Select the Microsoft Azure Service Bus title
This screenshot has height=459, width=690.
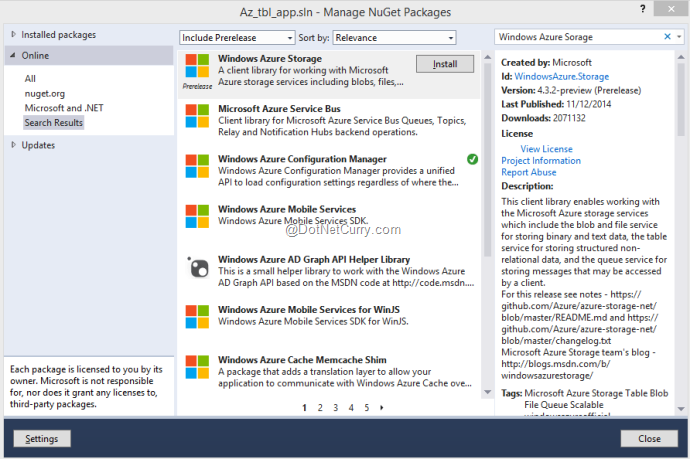pyautogui.click(x=279, y=109)
